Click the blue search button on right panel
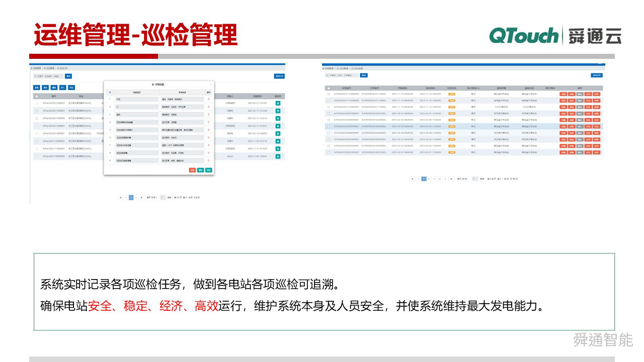The image size is (644, 362). 365,75
